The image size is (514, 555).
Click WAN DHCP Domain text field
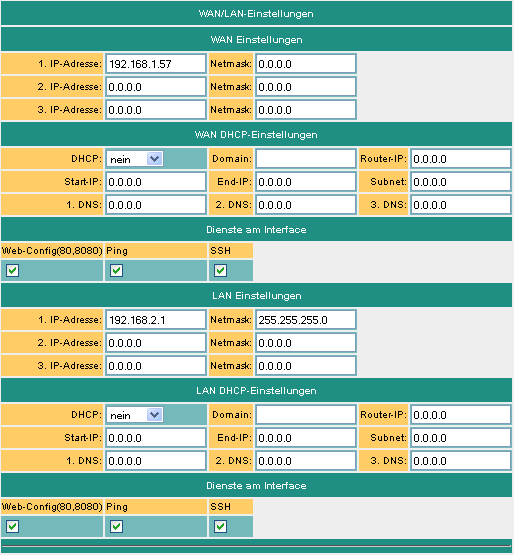point(306,159)
